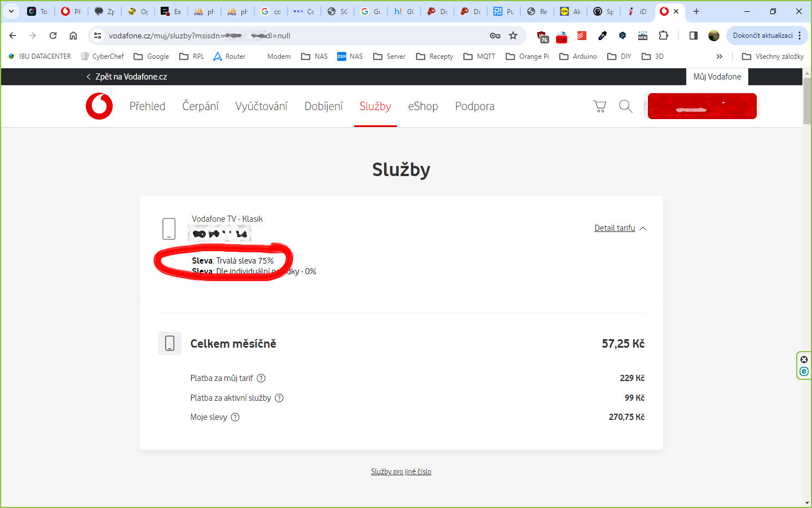Click the Vodafone logo icon
This screenshot has height=508, width=812.
(99, 106)
